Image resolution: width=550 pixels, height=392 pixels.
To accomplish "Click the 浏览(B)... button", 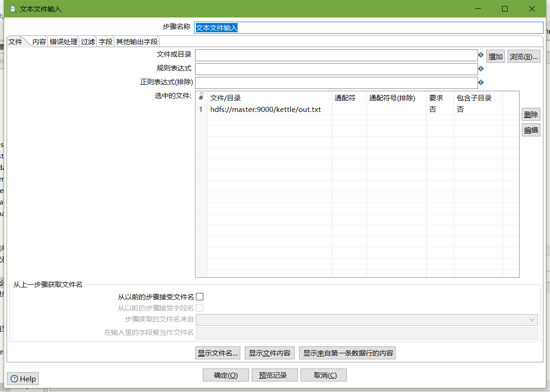I will click(524, 57).
